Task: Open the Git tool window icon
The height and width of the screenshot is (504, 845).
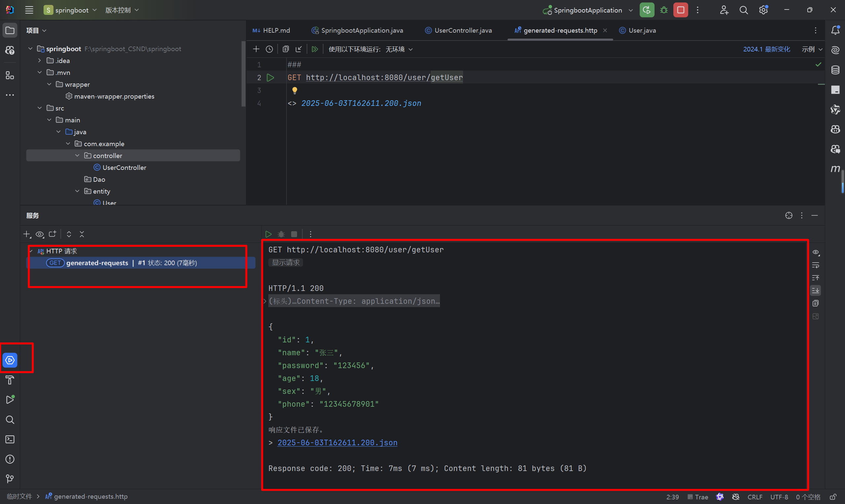Action: [10, 479]
